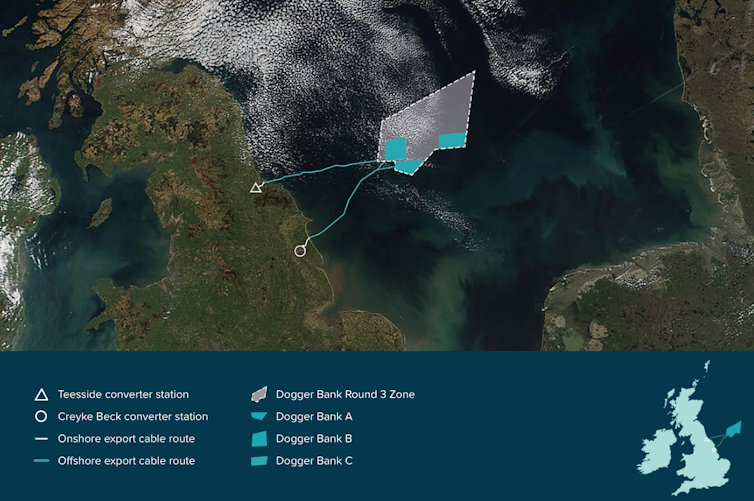The width and height of the screenshot is (754, 501).
Task: Click the Teesside triangle icon in the legend
Action: click(41, 395)
